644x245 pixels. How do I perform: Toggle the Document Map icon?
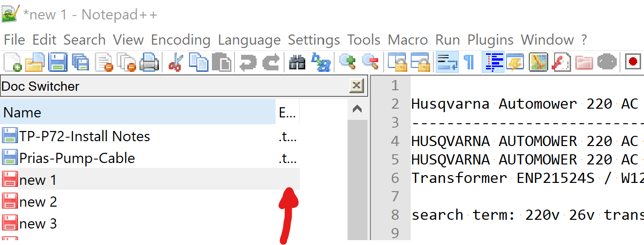tap(539, 62)
